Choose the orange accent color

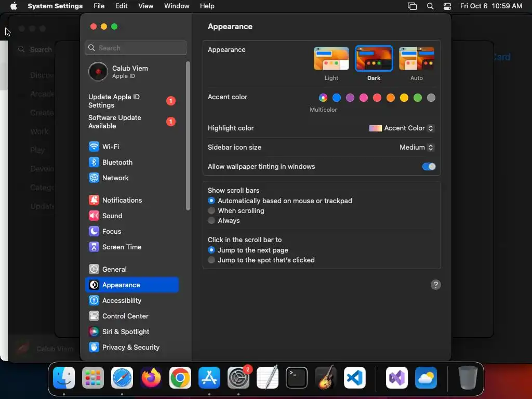click(x=391, y=98)
